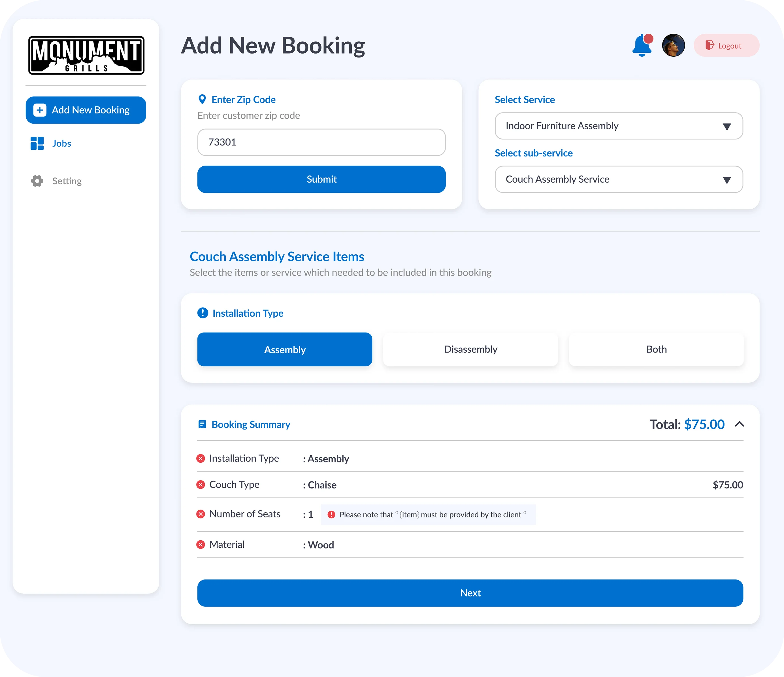The image size is (784, 677).
Task: Pick the Both installation option
Action: click(656, 350)
